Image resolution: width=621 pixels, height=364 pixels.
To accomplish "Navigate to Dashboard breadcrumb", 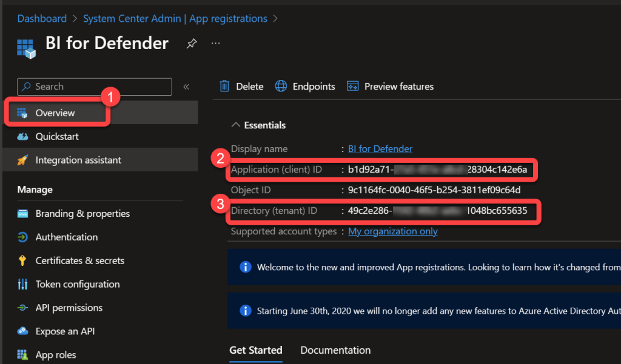I will click(x=42, y=19).
